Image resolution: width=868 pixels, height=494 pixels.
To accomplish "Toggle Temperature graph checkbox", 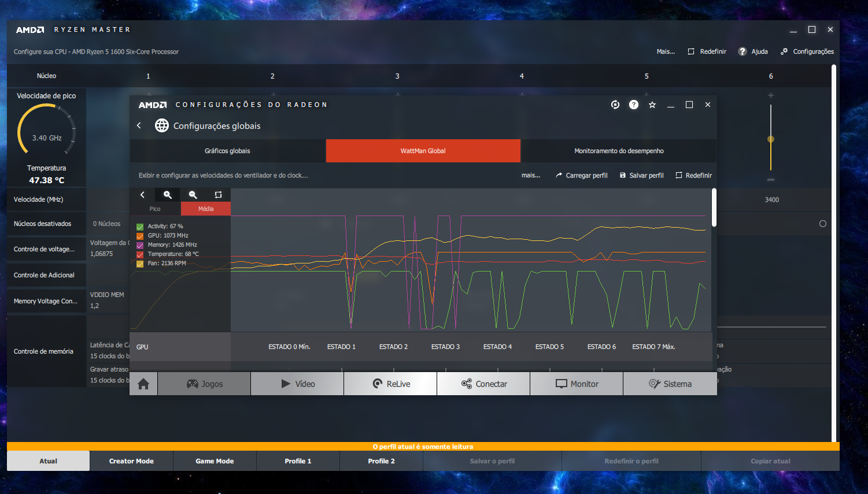I will click(x=140, y=254).
